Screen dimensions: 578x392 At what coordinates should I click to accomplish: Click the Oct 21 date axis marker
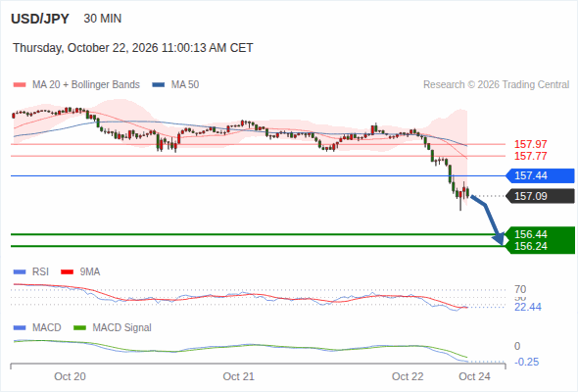click(238, 376)
